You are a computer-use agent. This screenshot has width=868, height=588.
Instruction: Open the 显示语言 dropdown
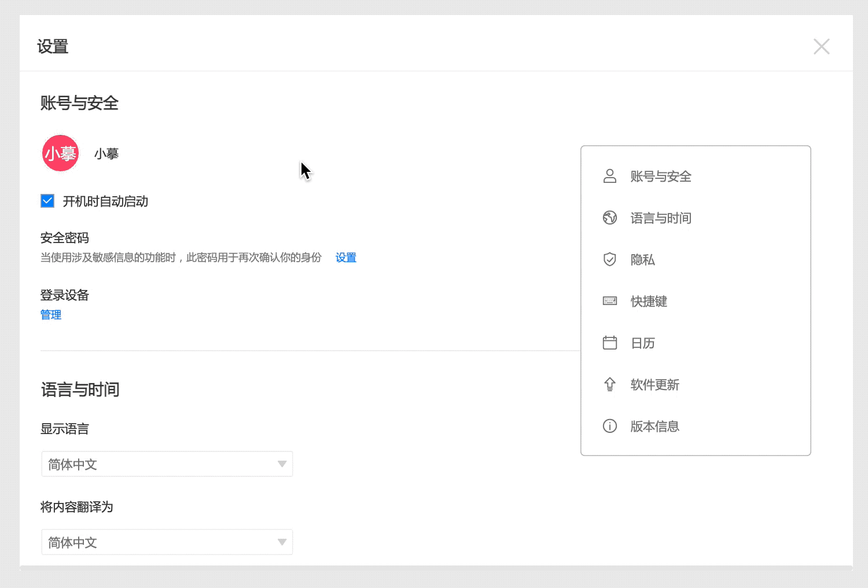coord(167,464)
